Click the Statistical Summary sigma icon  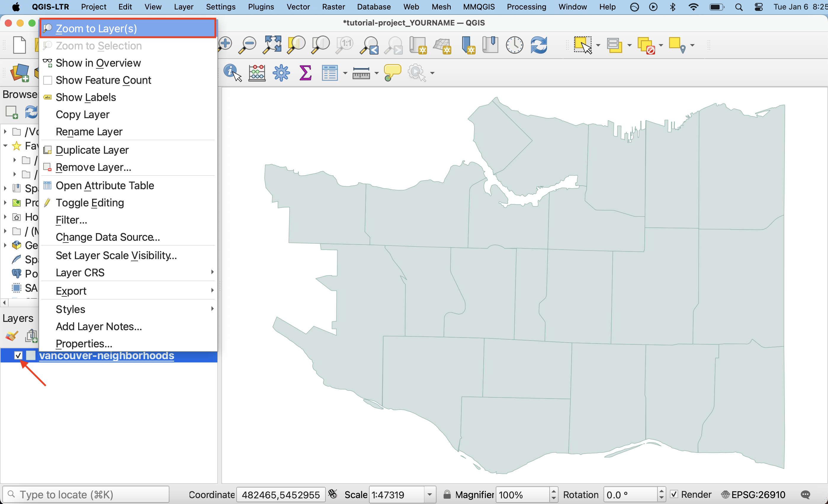click(305, 73)
